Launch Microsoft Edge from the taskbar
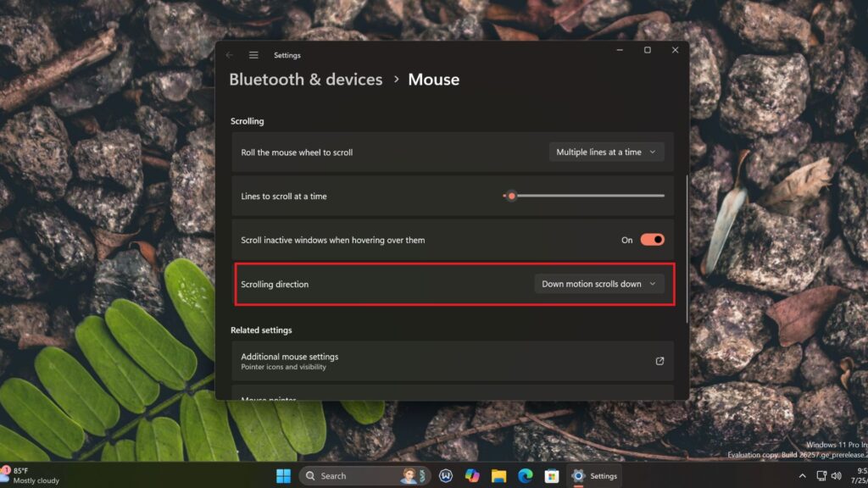 526,475
